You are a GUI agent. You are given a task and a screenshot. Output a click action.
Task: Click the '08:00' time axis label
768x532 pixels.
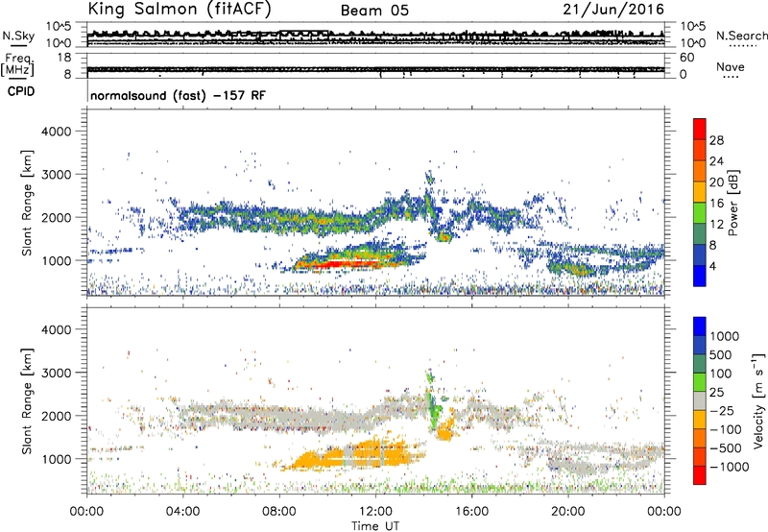click(279, 512)
